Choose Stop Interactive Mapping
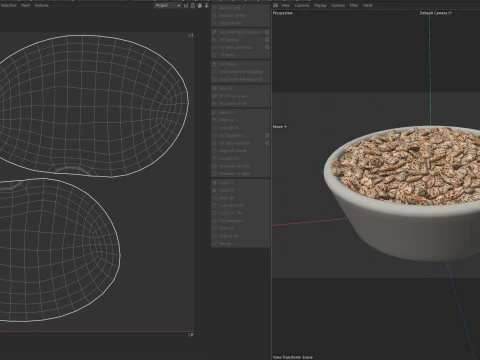Screen dimensions: 480x360 point(240,79)
